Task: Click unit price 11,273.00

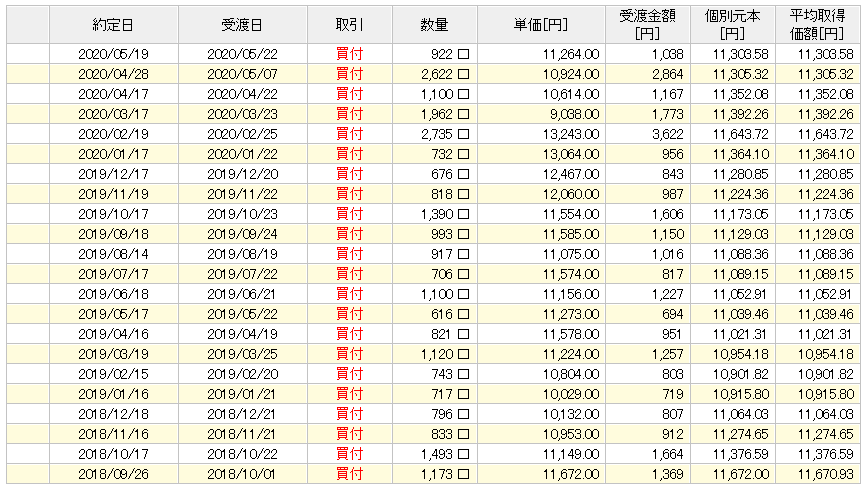Action: [571, 314]
